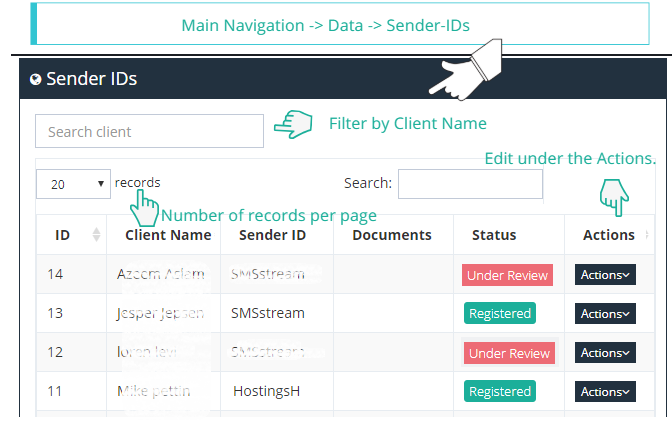
Task: Click the Search client filter field
Action: tap(149, 131)
